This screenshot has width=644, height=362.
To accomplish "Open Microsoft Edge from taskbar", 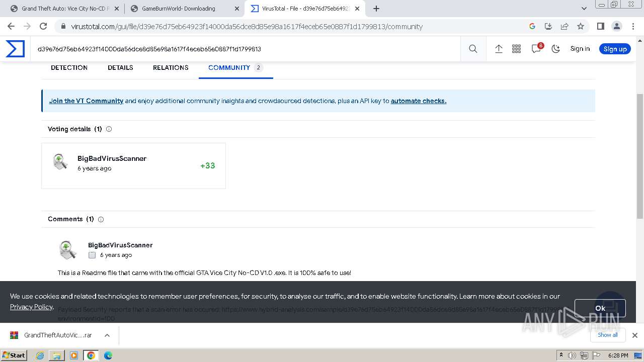I will (108, 355).
